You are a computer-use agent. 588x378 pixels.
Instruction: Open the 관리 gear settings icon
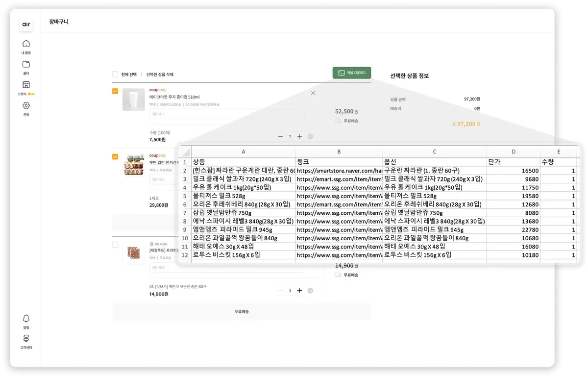(x=26, y=105)
